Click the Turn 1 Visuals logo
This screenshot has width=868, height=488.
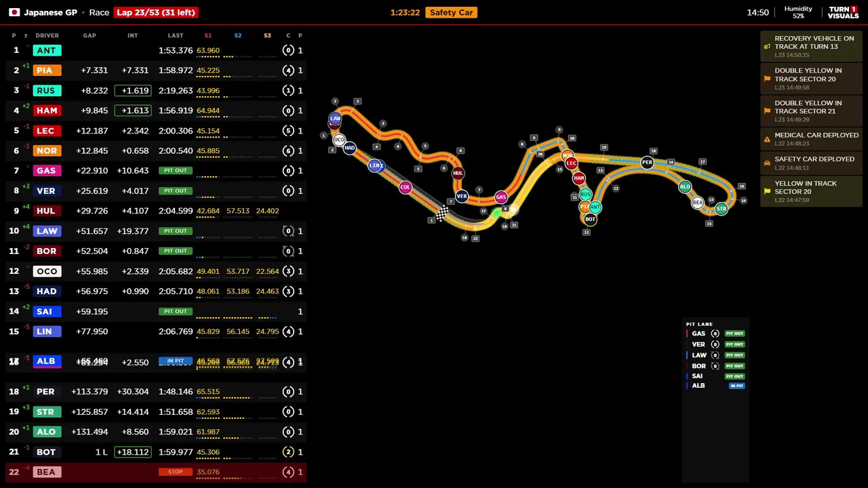coord(844,12)
